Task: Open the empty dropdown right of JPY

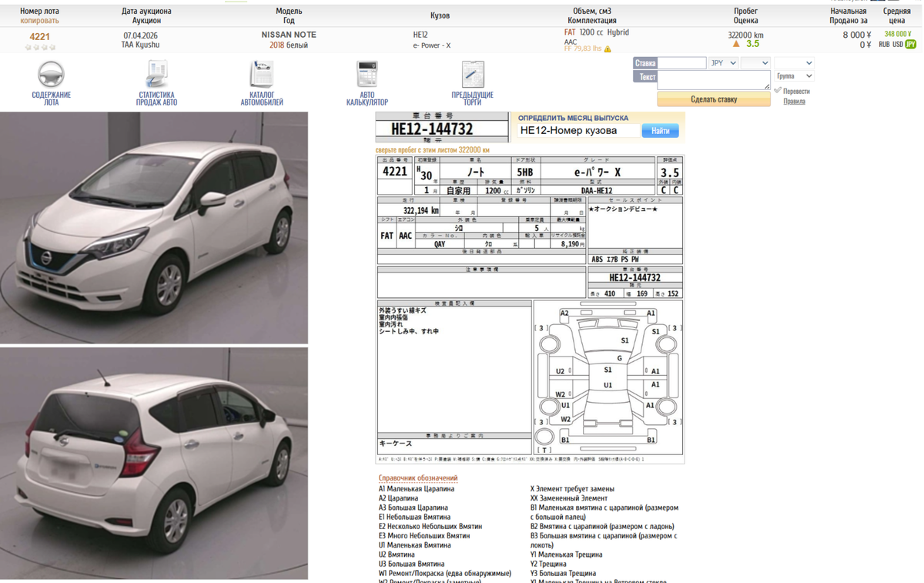Action: click(755, 63)
